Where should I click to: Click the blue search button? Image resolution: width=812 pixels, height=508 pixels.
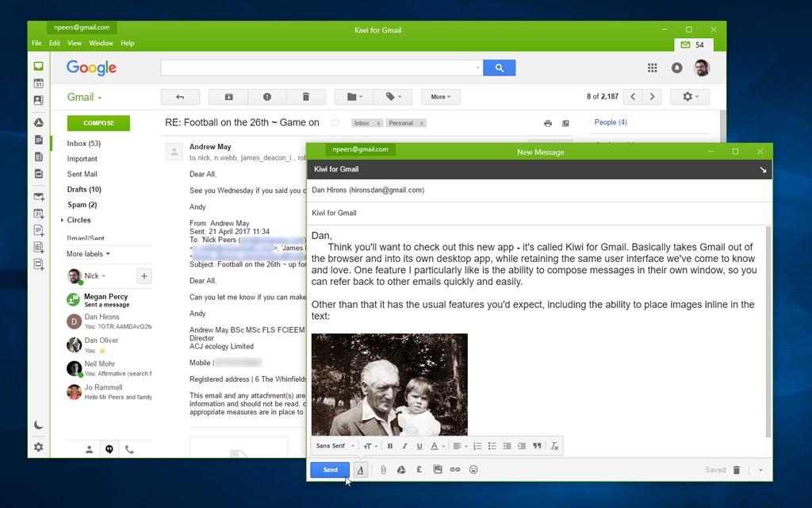(x=500, y=68)
